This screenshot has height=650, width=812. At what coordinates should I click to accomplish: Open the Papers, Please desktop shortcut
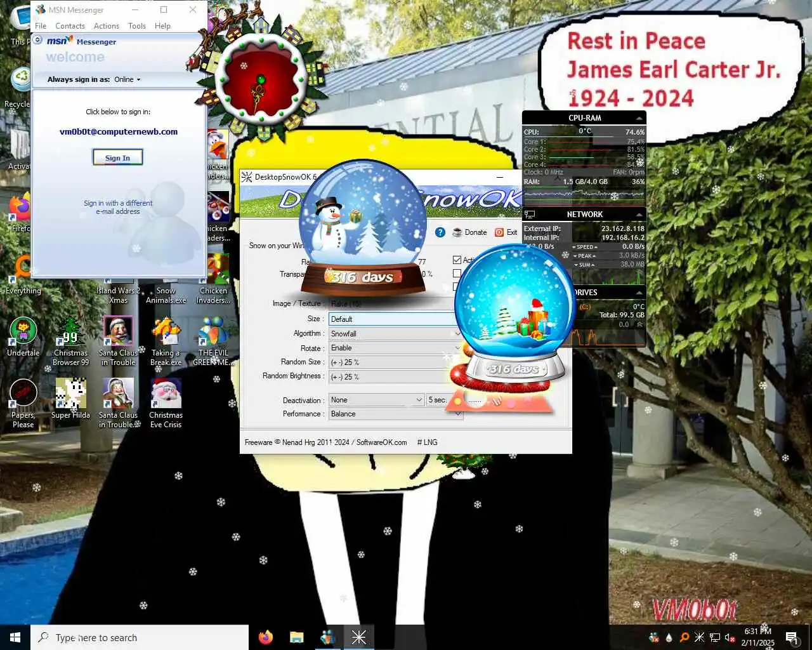(23, 403)
